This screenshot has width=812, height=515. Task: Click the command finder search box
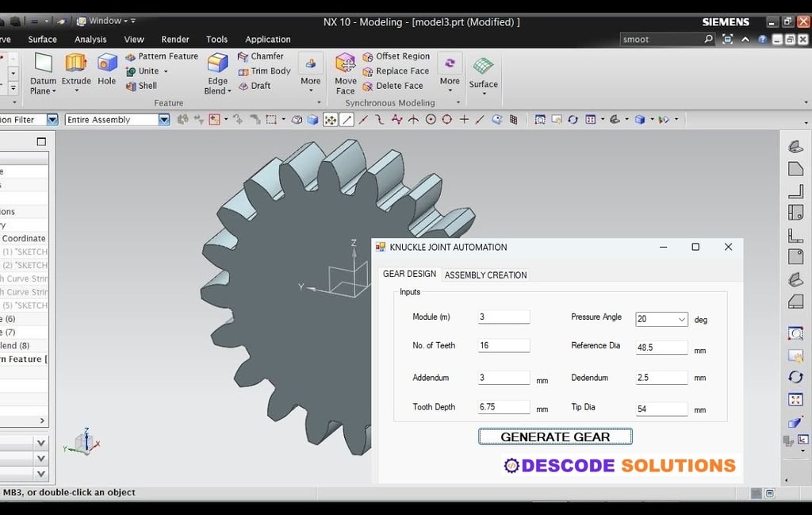click(662, 40)
